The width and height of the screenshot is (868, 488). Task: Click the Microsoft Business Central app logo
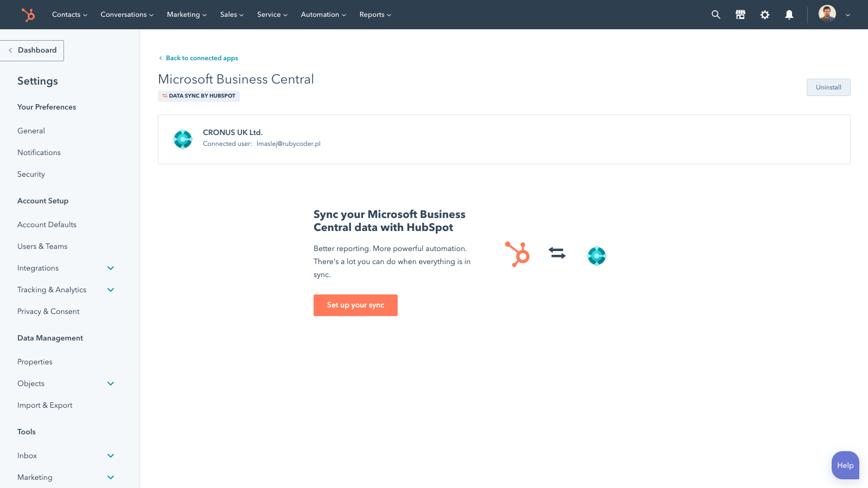pyautogui.click(x=183, y=139)
